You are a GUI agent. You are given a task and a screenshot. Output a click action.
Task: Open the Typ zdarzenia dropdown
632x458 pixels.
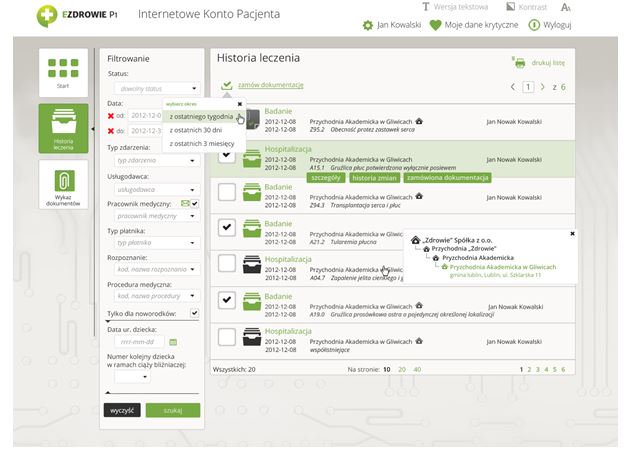click(x=156, y=160)
